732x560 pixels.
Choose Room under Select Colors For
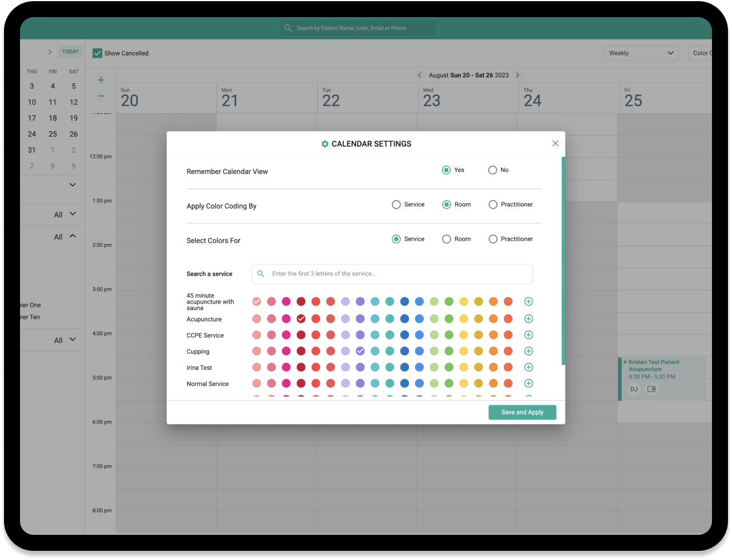tap(447, 239)
